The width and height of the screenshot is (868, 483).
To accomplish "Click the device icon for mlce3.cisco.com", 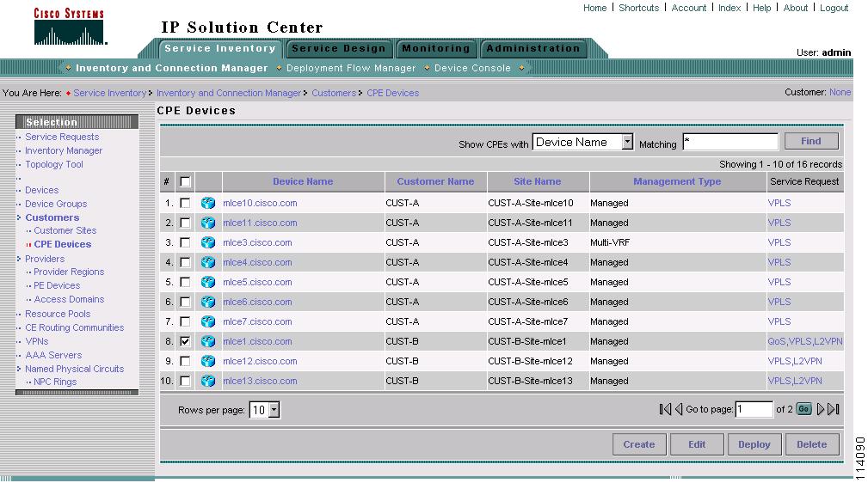I will (208, 243).
